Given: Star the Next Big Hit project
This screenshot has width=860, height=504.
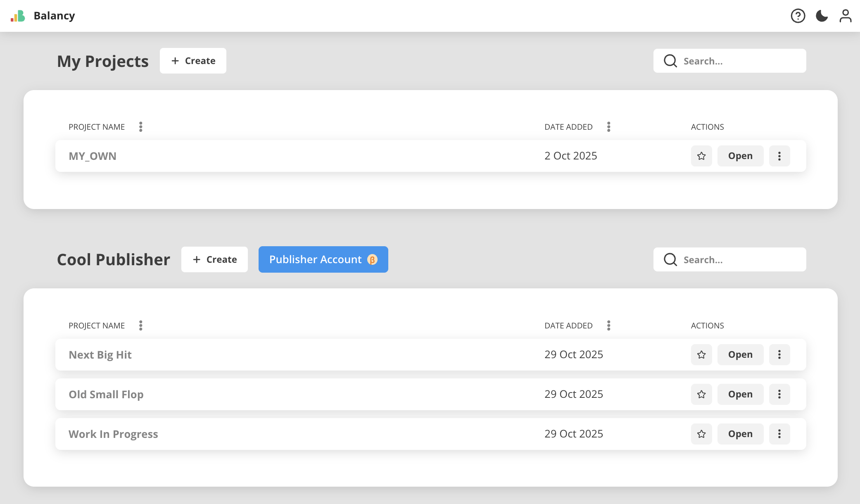Looking at the screenshot, I should click(701, 355).
